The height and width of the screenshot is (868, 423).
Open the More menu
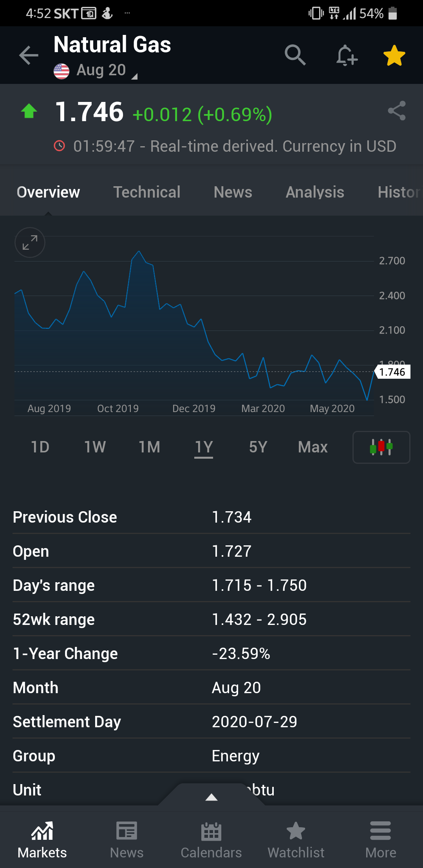(x=381, y=840)
